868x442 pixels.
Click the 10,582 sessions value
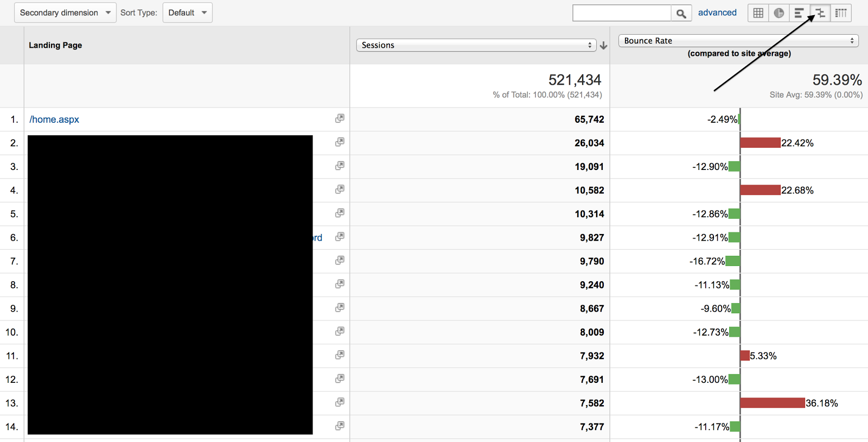(589, 190)
